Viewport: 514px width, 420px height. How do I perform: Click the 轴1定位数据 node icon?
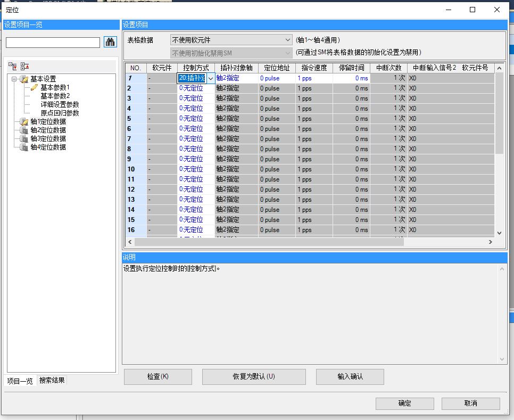click(x=24, y=121)
